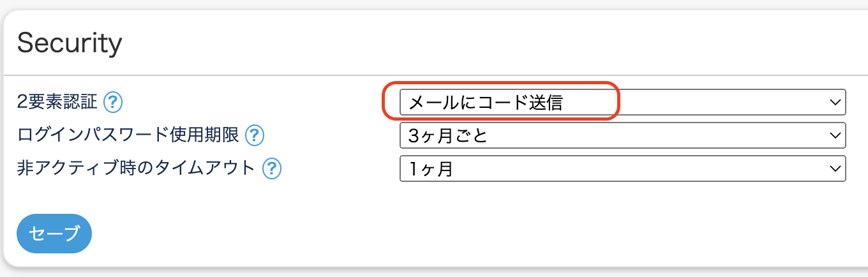Click the メールにコード送信 value text
The height and width of the screenshot is (277, 868).
click(485, 102)
